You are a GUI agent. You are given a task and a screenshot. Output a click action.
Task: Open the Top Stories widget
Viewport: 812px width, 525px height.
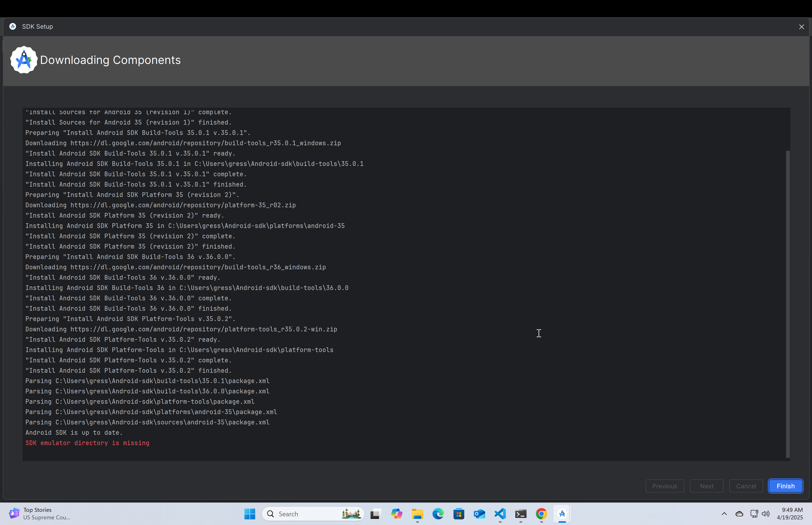[40, 513]
